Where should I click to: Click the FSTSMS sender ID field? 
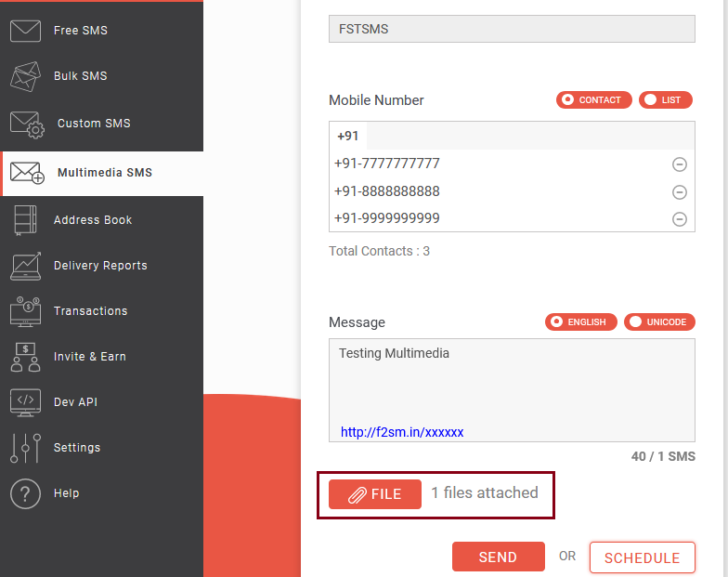pyautogui.click(x=512, y=29)
